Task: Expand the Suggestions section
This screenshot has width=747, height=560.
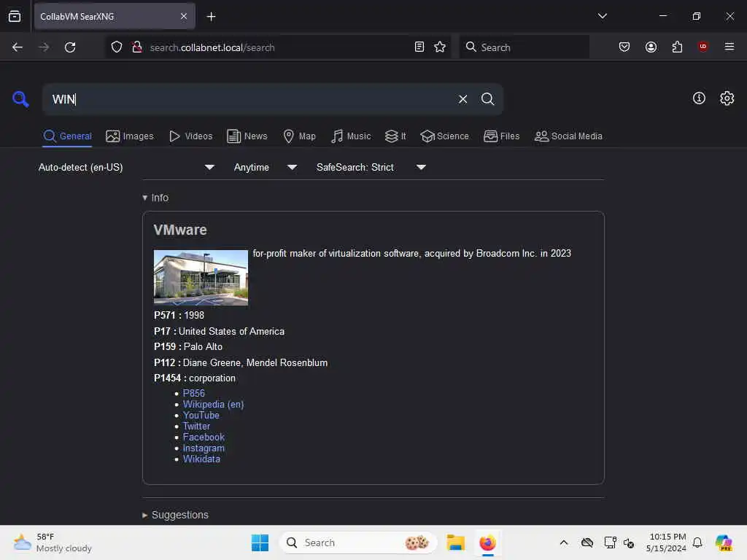Action: [x=175, y=515]
